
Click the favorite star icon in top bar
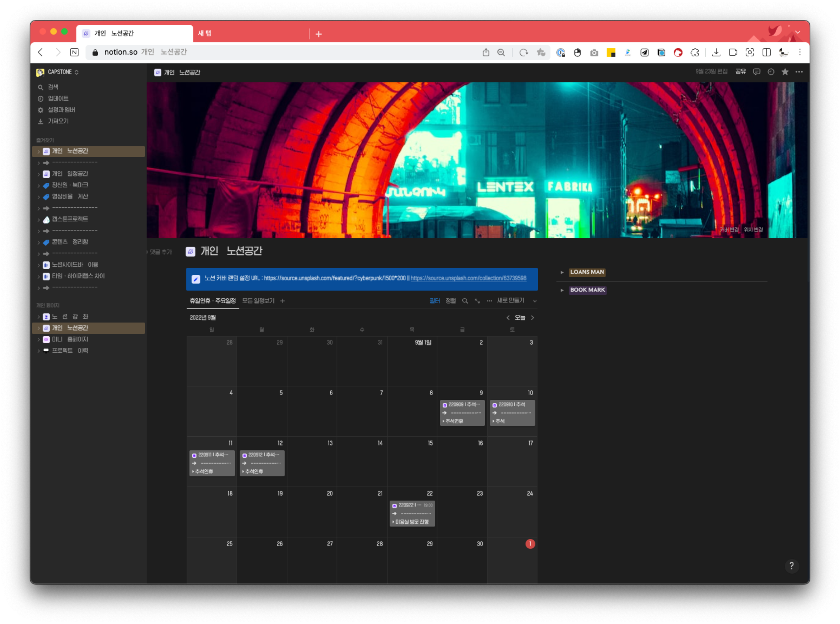785,72
